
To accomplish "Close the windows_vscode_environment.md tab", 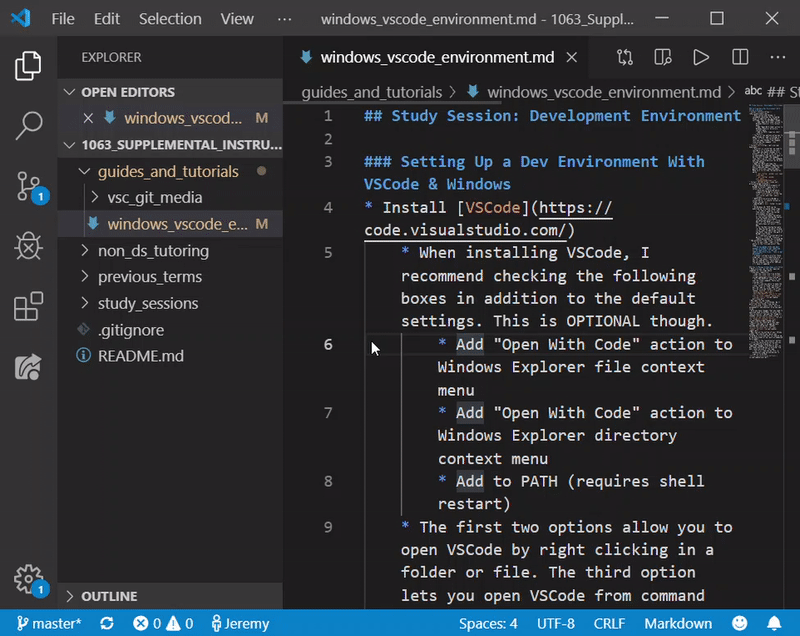I will click(572, 58).
